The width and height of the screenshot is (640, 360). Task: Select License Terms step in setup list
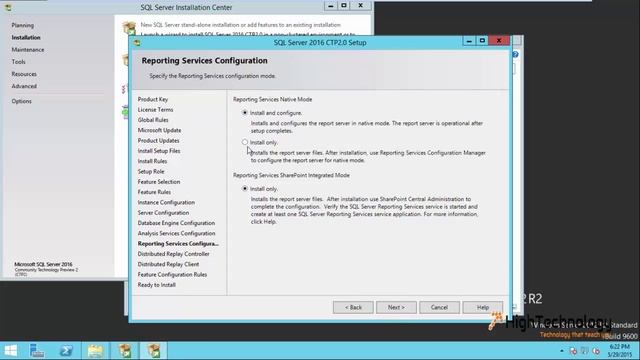pos(155,110)
